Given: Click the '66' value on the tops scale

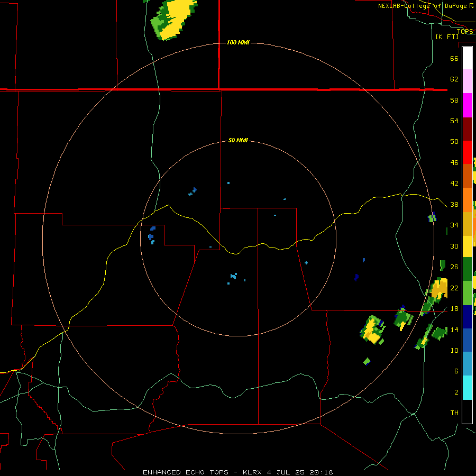Looking at the screenshot, I should pos(454,58).
